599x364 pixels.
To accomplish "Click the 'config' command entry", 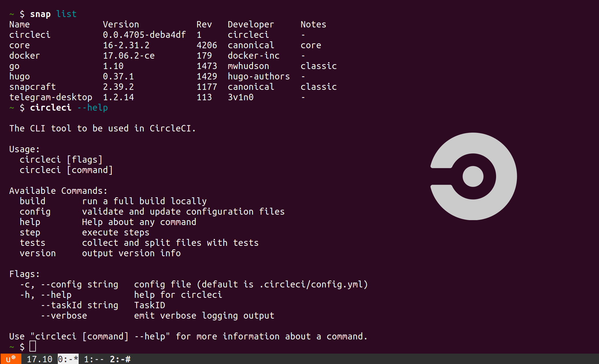I will (35, 211).
